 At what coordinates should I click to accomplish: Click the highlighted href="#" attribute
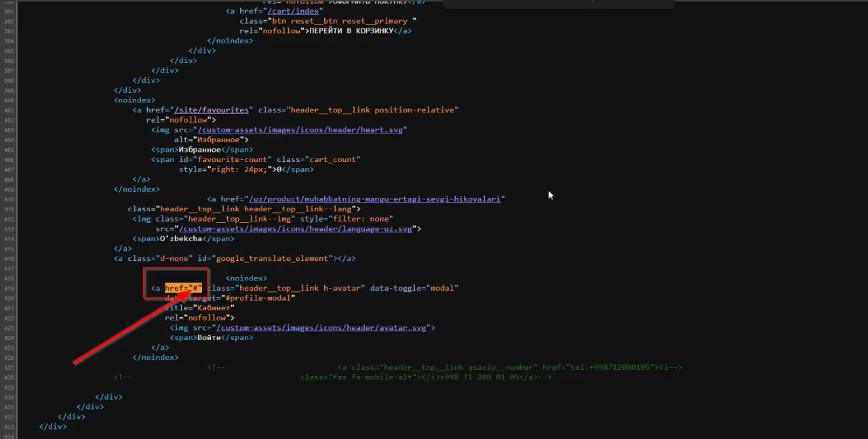click(184, 288)
